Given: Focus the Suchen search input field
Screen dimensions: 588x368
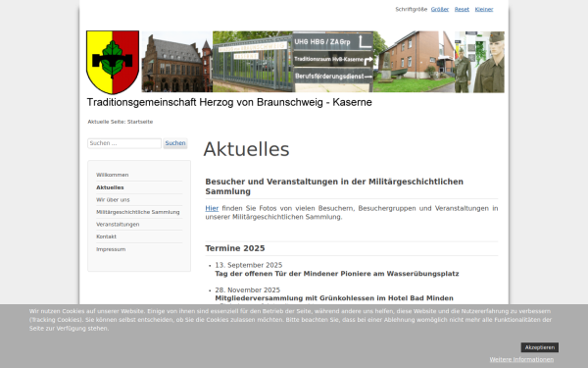Looking at the screenshot, I should [124, 143].
